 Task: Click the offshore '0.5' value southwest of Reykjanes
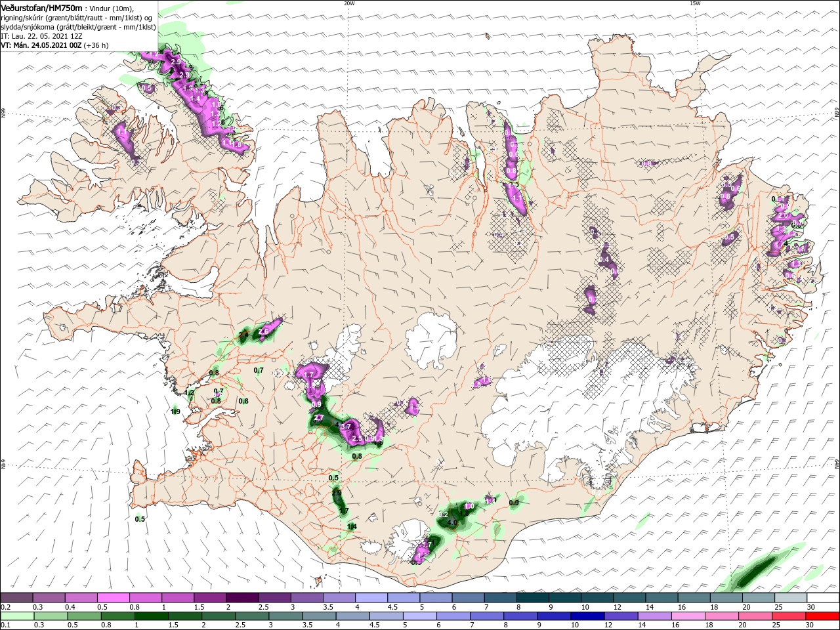pos(140,519)
